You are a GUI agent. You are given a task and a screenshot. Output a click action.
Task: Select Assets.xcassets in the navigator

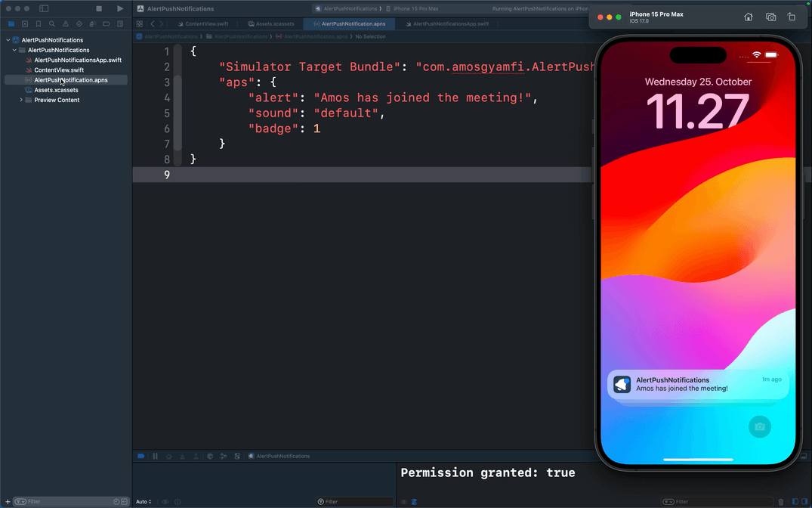click(x=56, y=90)
